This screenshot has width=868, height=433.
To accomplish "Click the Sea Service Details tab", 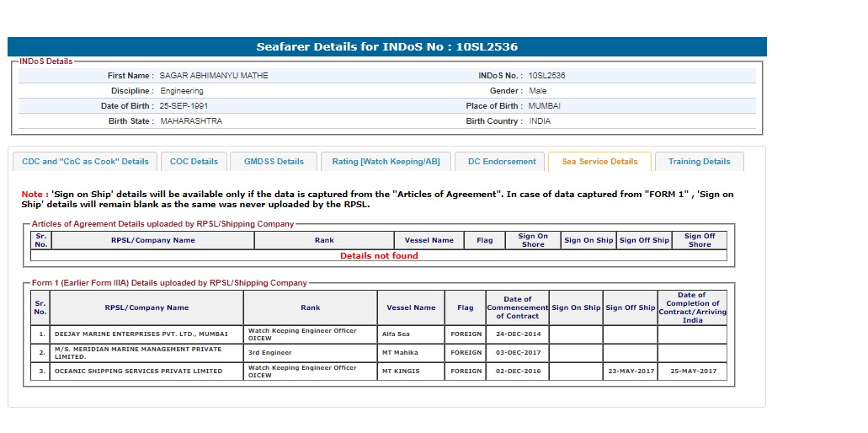I will (x=599, y=162).
